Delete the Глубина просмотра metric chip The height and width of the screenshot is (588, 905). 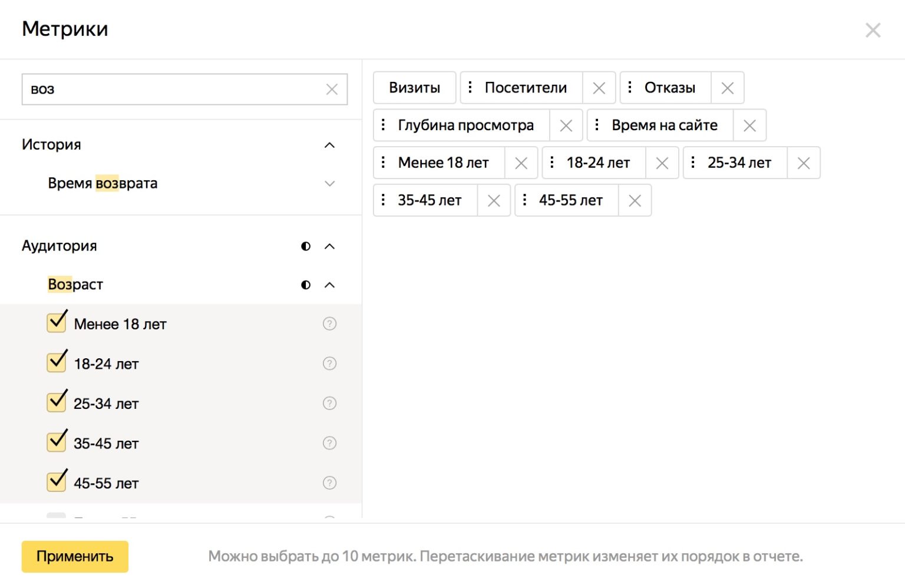[566, 125]
